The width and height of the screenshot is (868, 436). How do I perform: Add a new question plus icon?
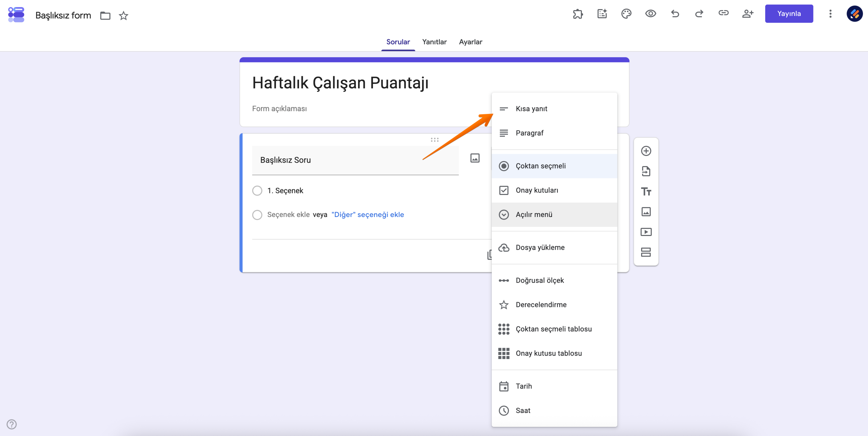coord(646,151)
